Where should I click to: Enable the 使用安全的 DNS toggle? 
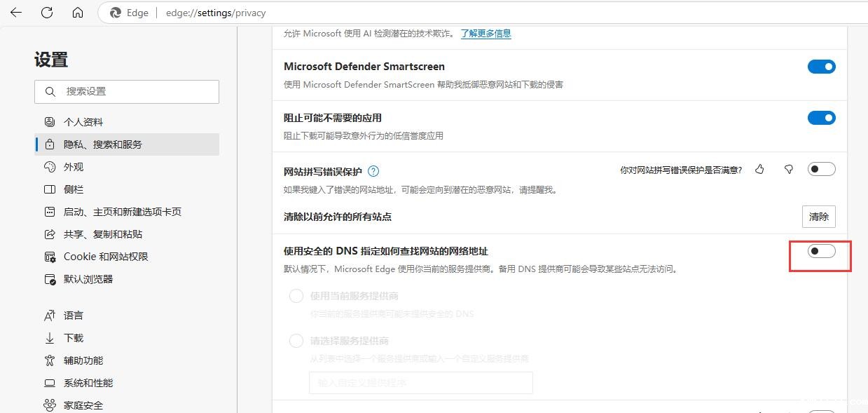pos(822,251)
